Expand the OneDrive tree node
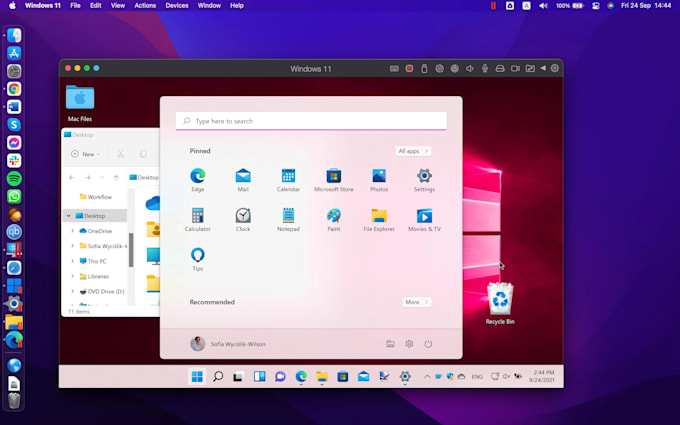This screenshot has height=425, width=680. click(72, 231)
